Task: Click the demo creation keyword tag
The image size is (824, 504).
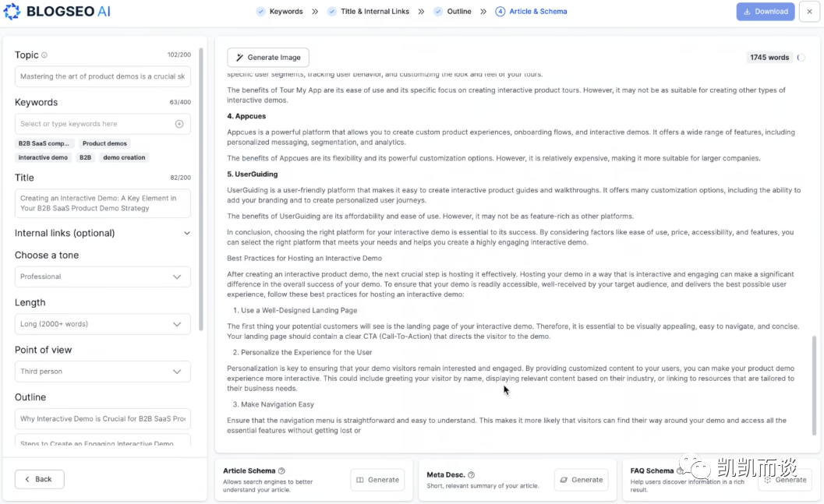Action: tap(124, 157)
